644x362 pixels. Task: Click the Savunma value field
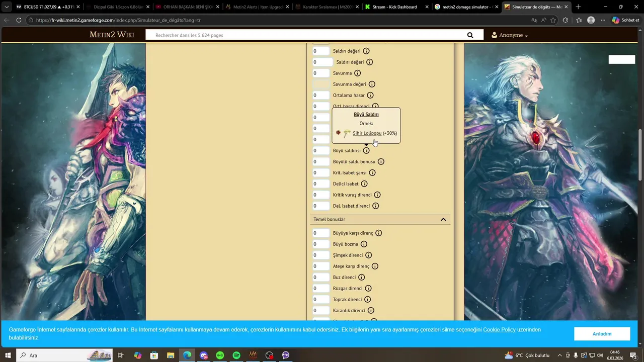[321, 73]
